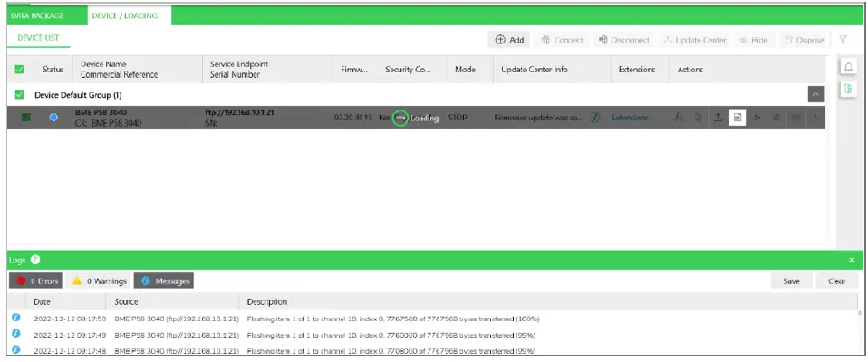
Task: Toggle the 0 Warnings log filter
Action: tap(99, 281)
